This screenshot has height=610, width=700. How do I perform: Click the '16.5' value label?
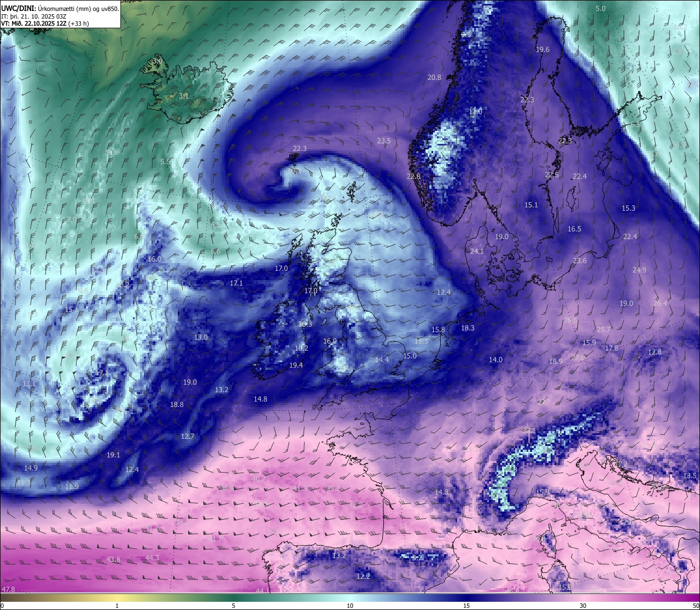pyautogui.click(x=574, y=229)
